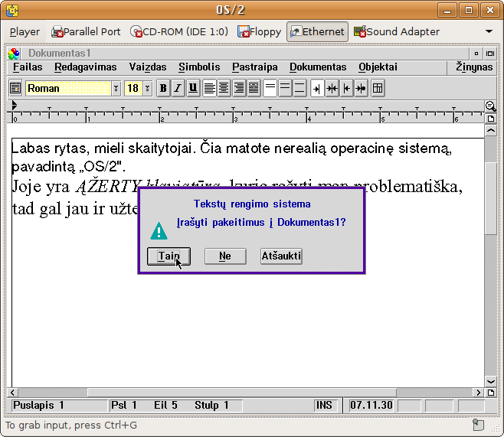Click the vertical scrollbar down arrow
504x437 pixels.
(x=490, y=381)
